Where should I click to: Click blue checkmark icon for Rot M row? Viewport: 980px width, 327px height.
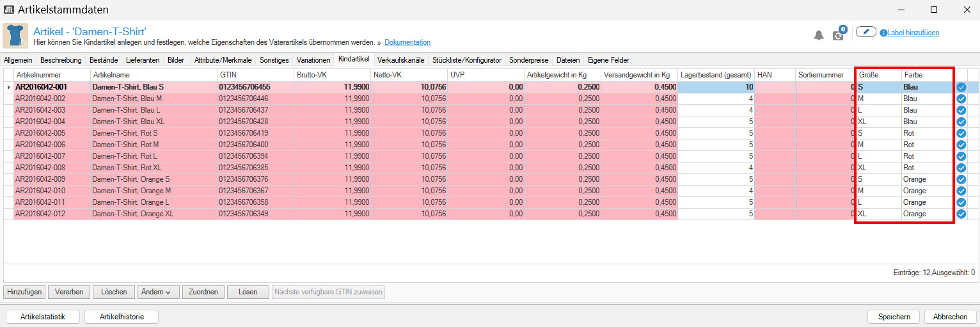[x=961, y=145]
